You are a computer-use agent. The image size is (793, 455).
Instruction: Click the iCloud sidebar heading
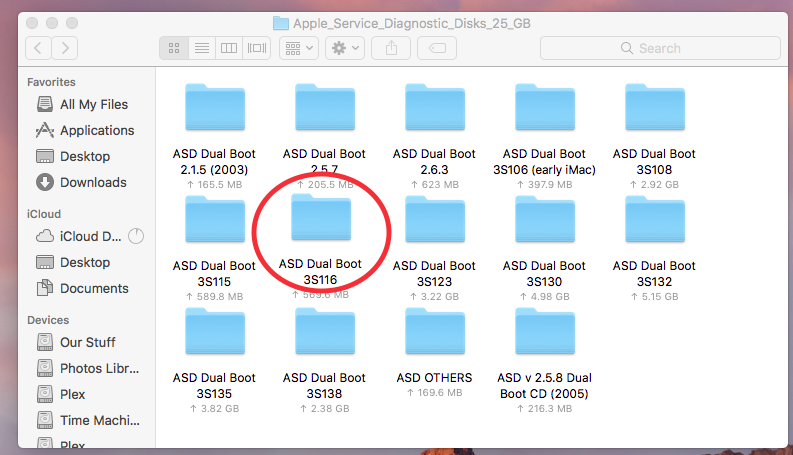[43, 214]
